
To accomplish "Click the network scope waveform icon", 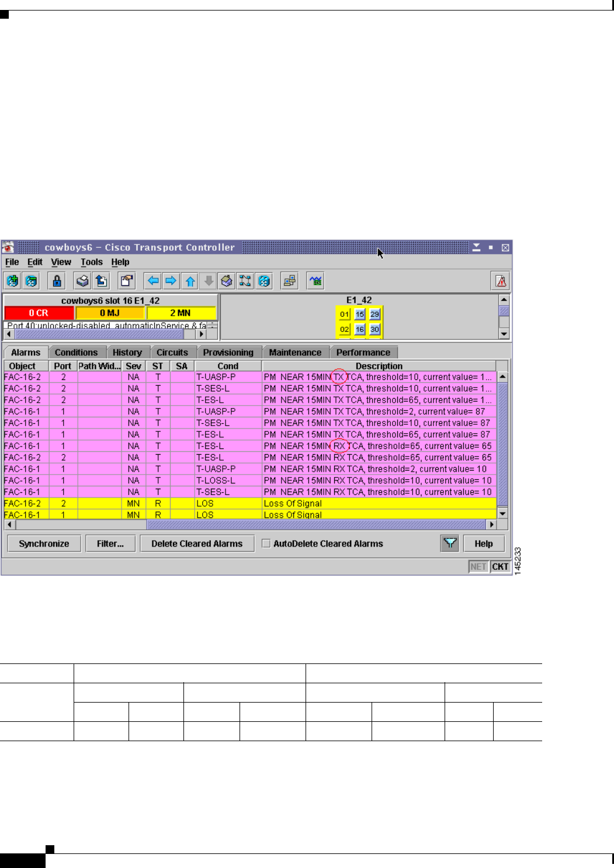I will pyautogui.click(x=315, y=281).
